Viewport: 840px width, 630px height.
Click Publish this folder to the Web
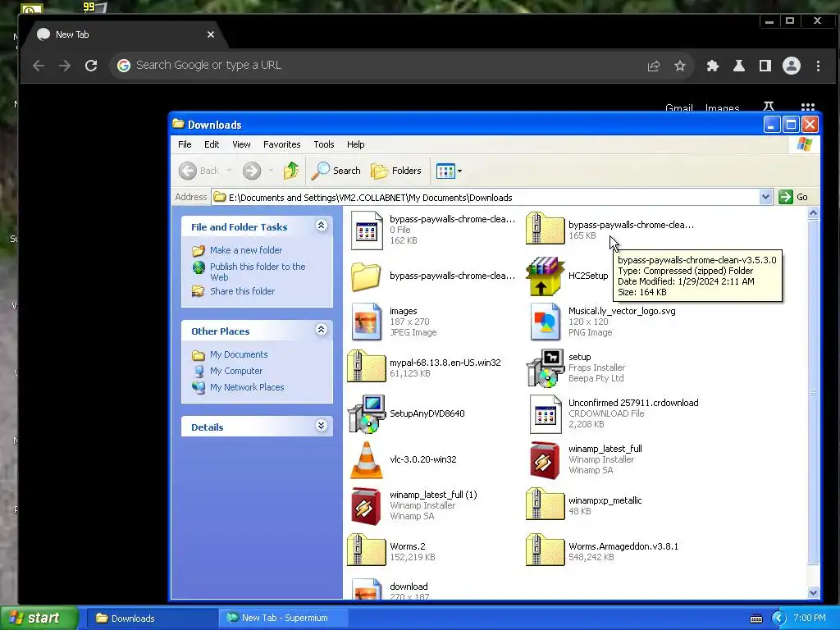click(x=258, y=272)
